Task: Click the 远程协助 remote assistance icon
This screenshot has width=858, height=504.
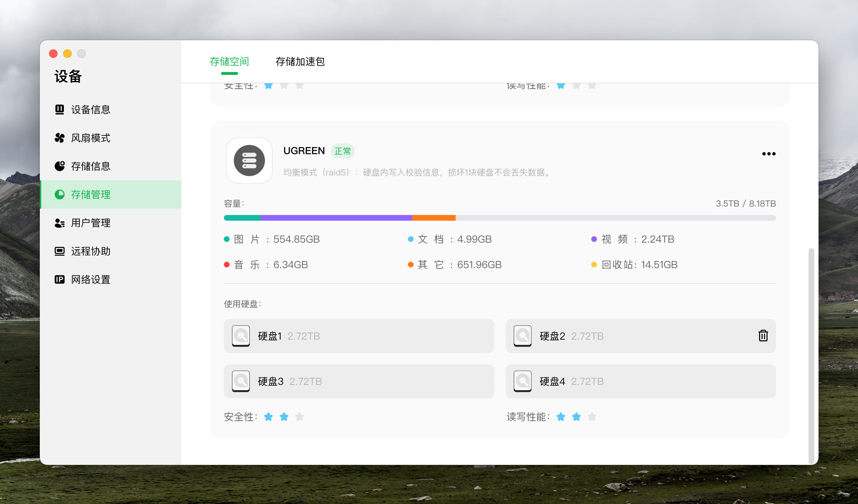Action: click(x=60, y=251)
